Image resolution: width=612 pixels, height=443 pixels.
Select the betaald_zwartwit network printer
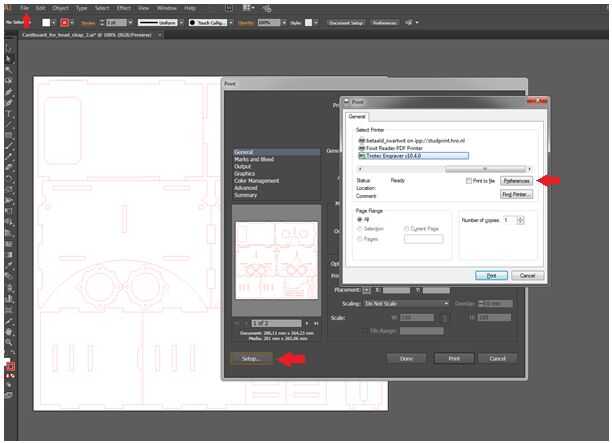tap(411, 141)
